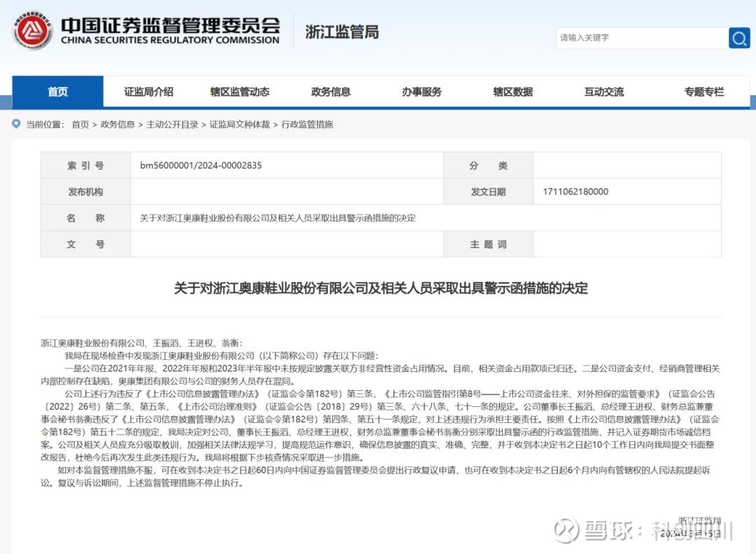
Task: Open the 办事服务 menu item
Action: pos(422,92)
